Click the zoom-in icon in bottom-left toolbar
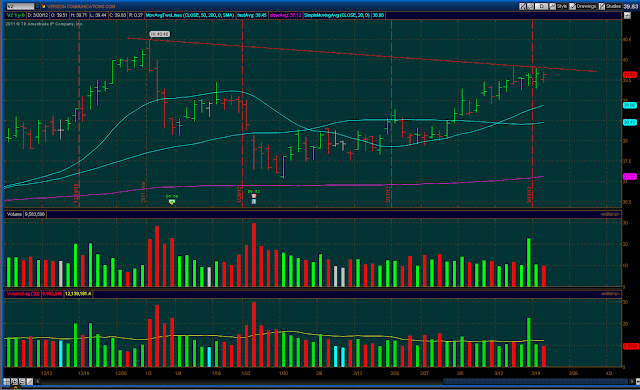 (x=14, y=381)
